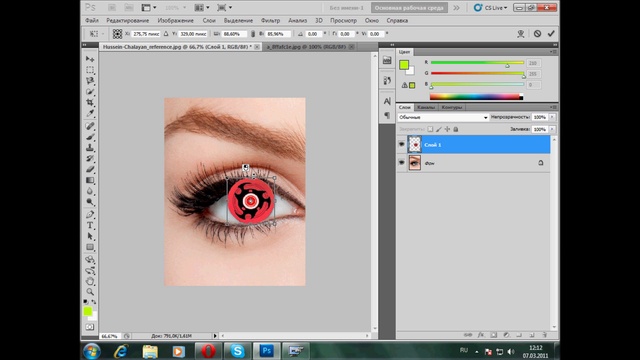Select the Clone Stamp tool
Screen dimensions: 640x360
[x=90, y=148]
